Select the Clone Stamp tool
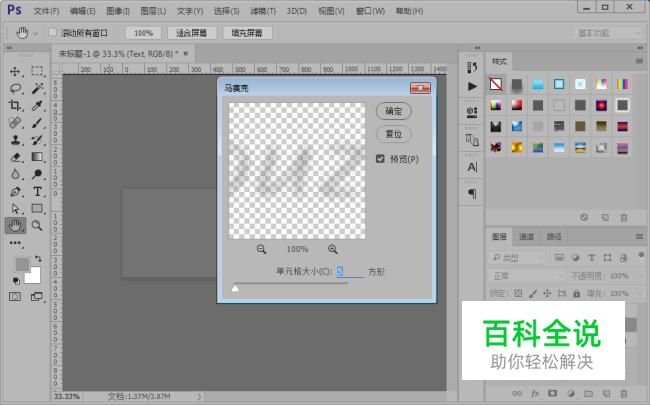The height and width of the screenshot is (405, 650). click(x=15, y=140)
